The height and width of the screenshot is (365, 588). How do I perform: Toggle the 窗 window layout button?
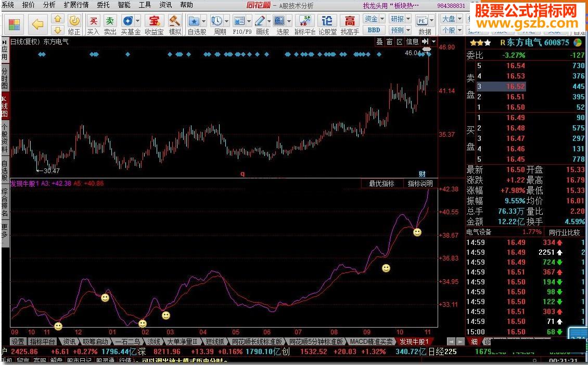(390, 42)
